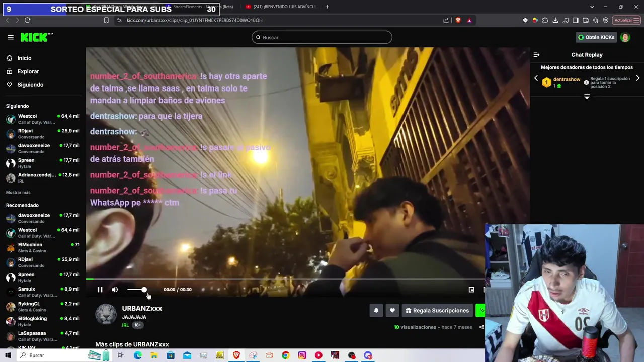The image size is (644, 362).
Task: Open Microsoft Edge from taskbar
Action: point(137,355)
